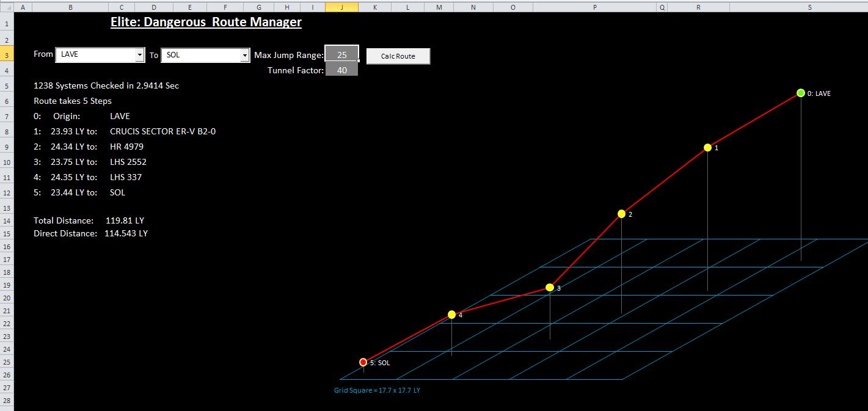Select the Total Distance 119.81 LY value
868x411 pixels.
tap(125, 220)
